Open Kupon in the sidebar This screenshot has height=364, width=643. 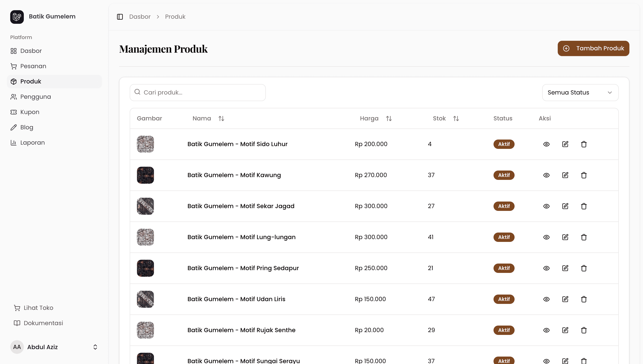pyautogui.click(x=54, y=112)
